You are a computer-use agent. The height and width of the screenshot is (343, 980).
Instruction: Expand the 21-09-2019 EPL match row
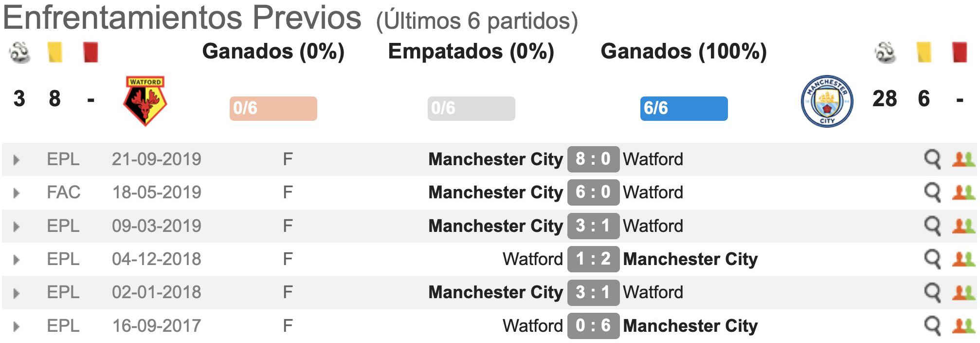click(16, 160)
